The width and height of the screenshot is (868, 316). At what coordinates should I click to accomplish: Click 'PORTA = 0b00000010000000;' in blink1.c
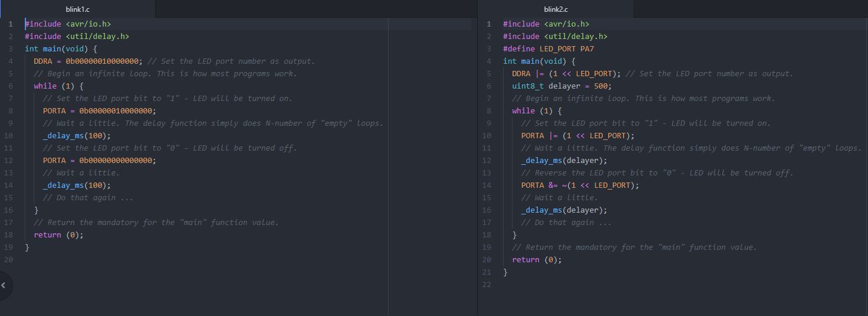(99, 111)
